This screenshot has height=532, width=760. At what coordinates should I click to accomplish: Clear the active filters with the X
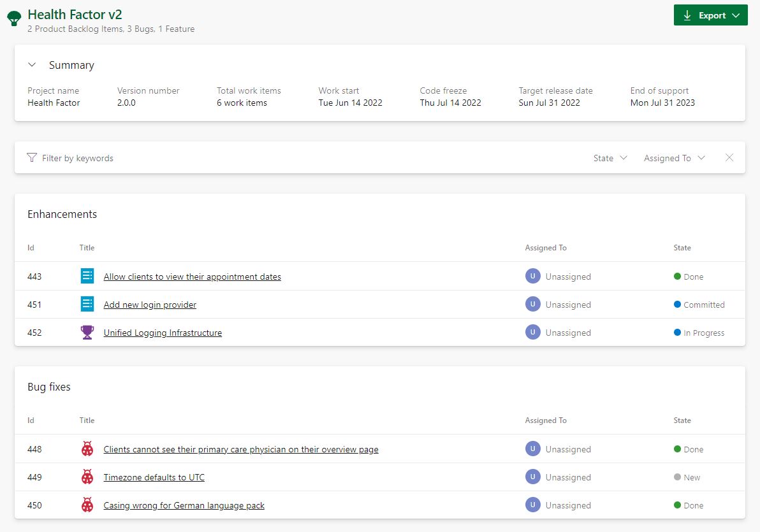pos(729,157)
